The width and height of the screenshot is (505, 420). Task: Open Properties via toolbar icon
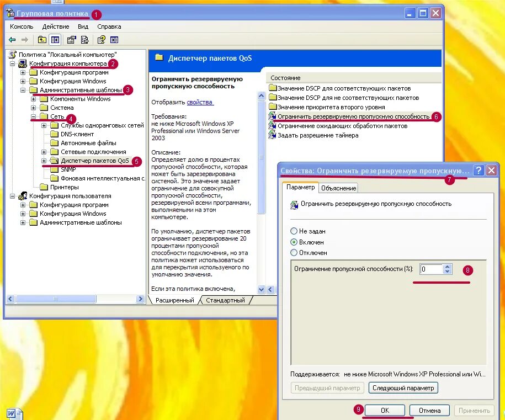pos(71,40)
